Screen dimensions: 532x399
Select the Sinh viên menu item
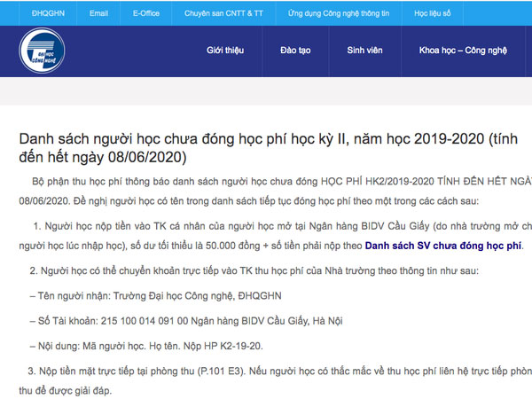(x=364, y=51)
